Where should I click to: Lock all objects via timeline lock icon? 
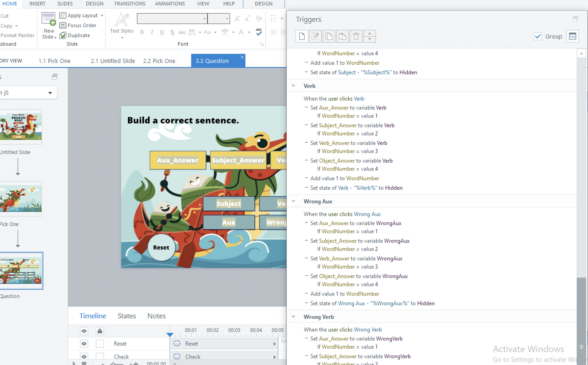(x=100, y=331)
